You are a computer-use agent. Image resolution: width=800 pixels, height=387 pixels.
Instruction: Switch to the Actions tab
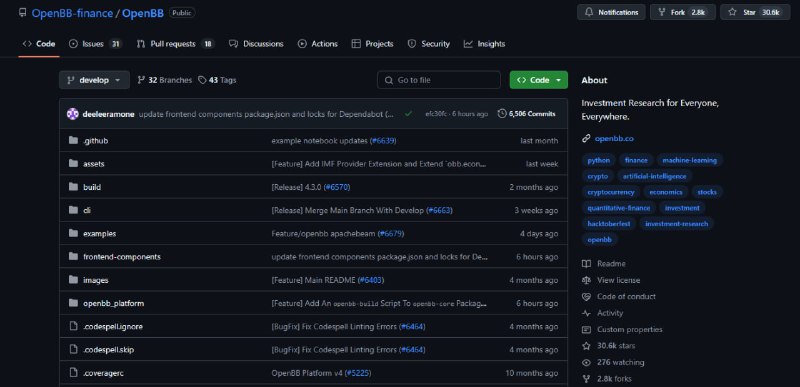click(x=318, y=44)
